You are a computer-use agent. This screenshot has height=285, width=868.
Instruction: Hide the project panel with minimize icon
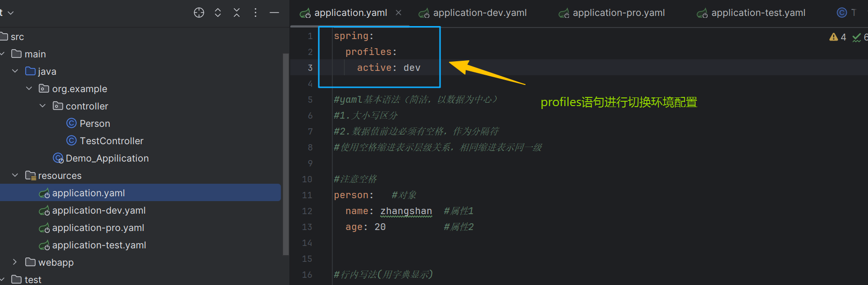(274, 13)
